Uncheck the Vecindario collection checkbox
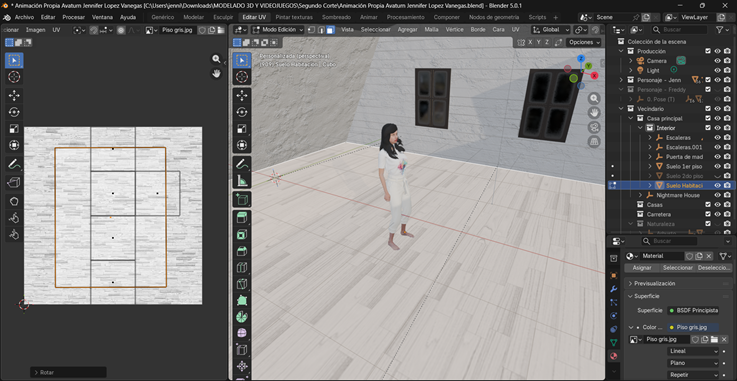Viewport: 737px width, 381px height. point(708,109)
